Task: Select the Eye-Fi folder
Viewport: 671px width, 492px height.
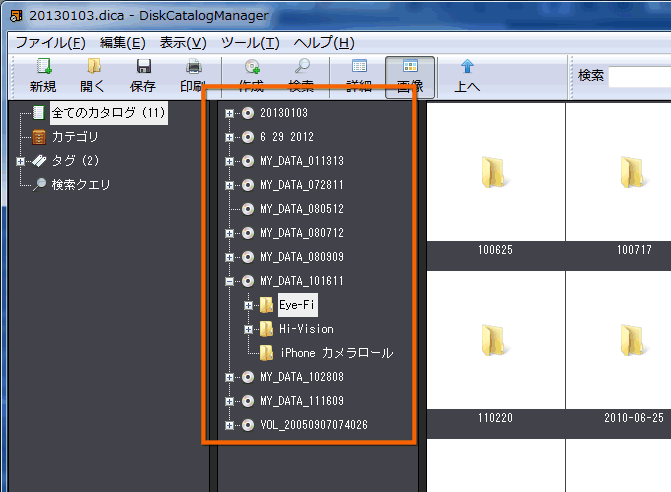Action: [297, 305]
